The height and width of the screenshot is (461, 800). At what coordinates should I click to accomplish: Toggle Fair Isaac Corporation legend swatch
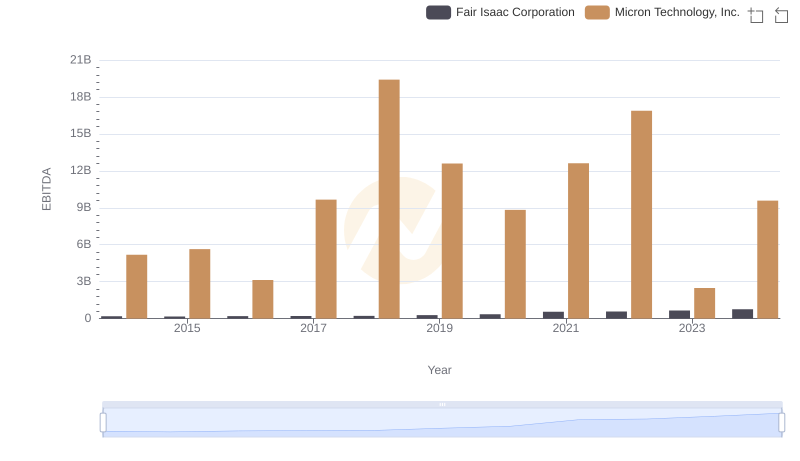(438, 12)
